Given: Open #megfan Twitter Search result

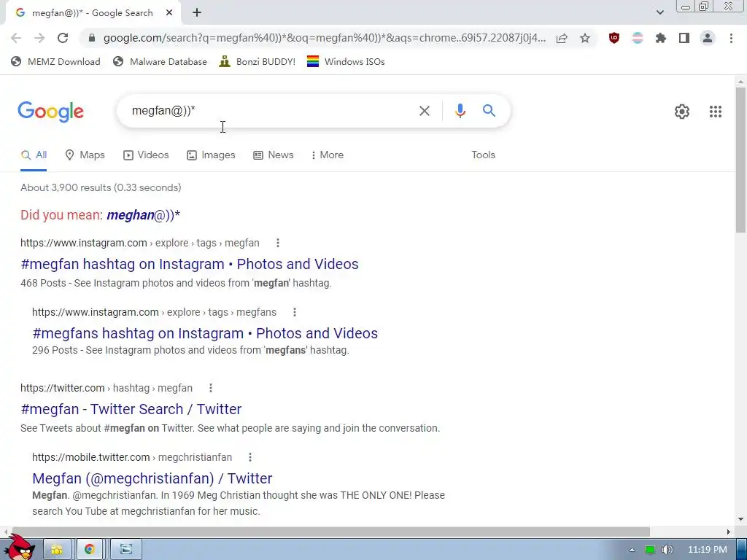Looking at the screenshot, I should [131, 410].
